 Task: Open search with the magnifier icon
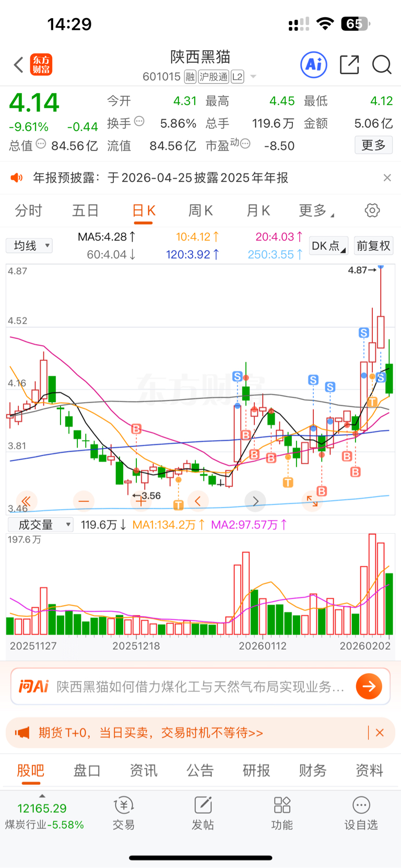tap(382, 65)
